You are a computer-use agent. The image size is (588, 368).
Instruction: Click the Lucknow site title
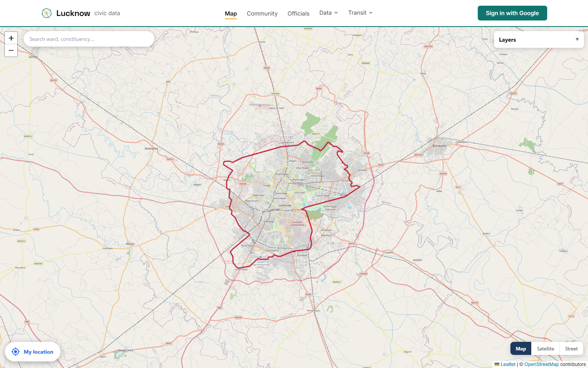tap(73, 13)
